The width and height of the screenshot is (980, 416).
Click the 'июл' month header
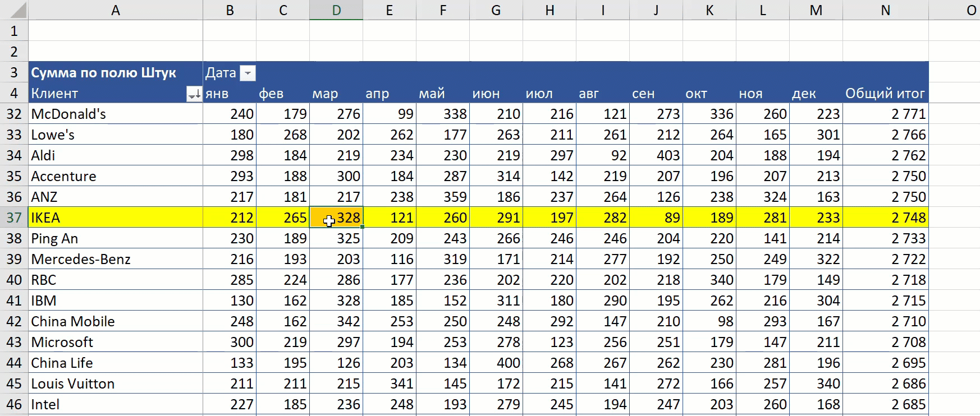coord(549,93)
